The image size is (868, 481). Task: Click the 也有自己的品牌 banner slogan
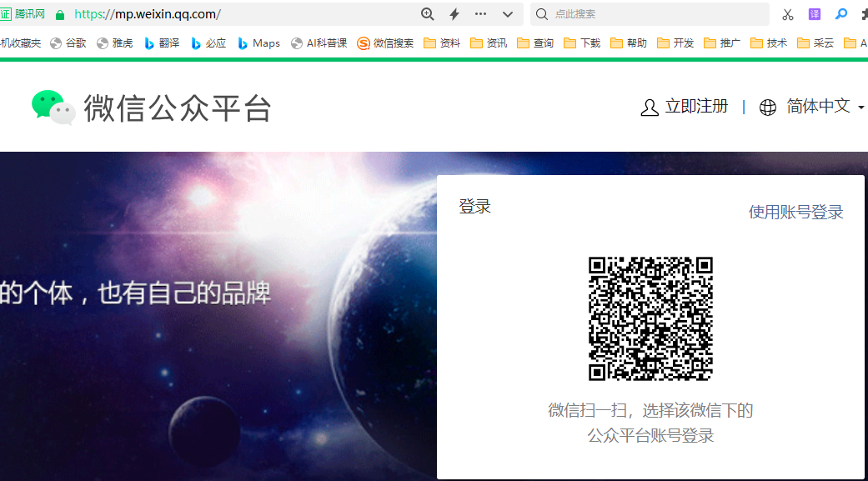184,293
